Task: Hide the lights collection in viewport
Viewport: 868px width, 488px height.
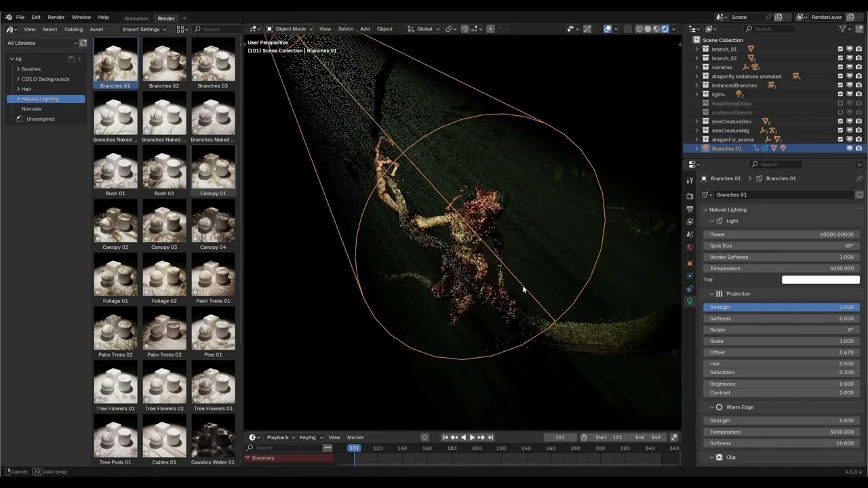Action: tap(850, 94)
